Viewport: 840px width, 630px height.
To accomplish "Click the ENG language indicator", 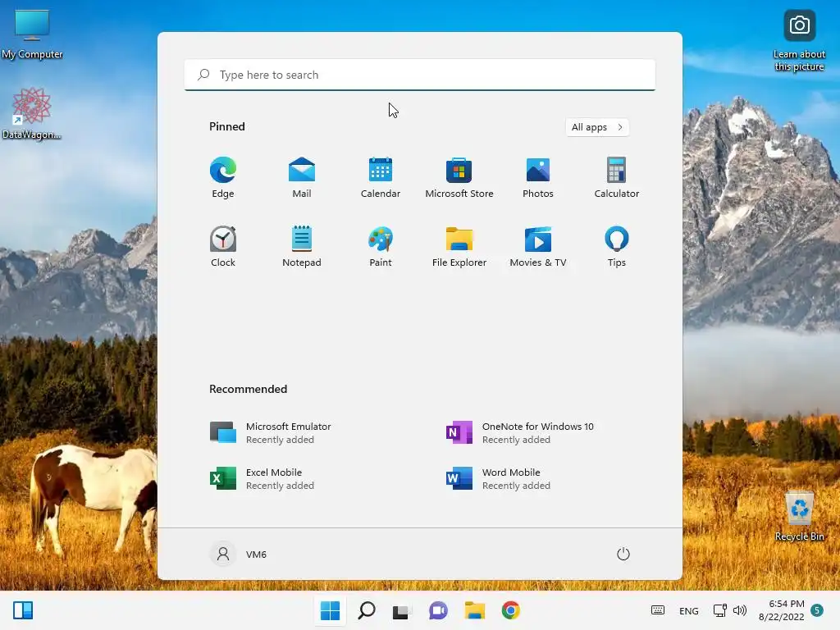I will (688, 610).
